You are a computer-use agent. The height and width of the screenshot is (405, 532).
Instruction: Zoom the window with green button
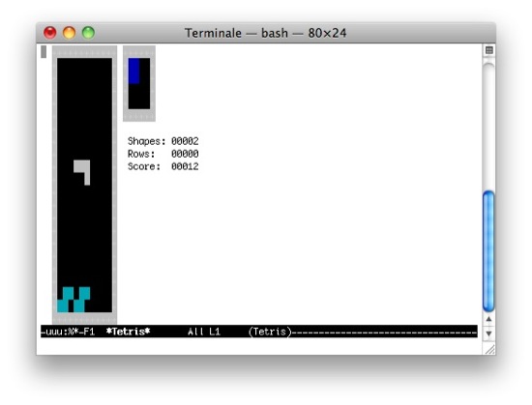(x=89, y=33)
